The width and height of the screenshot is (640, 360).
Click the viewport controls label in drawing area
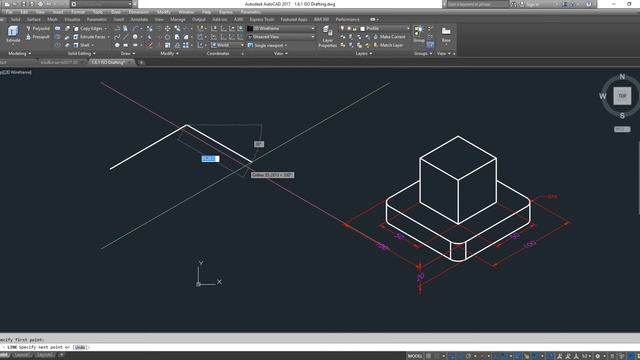point(16,72)
